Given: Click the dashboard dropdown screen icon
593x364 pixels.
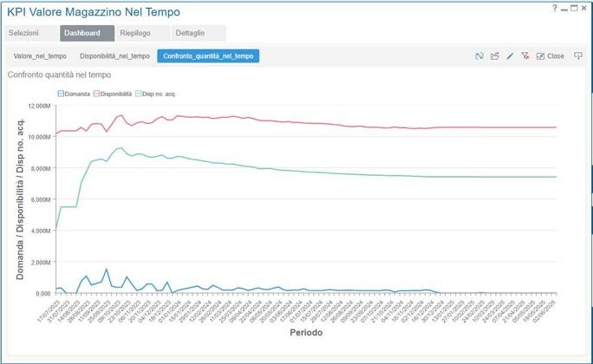Looking at the screenshot, I should pyautogui.click(x=578, y=56).
